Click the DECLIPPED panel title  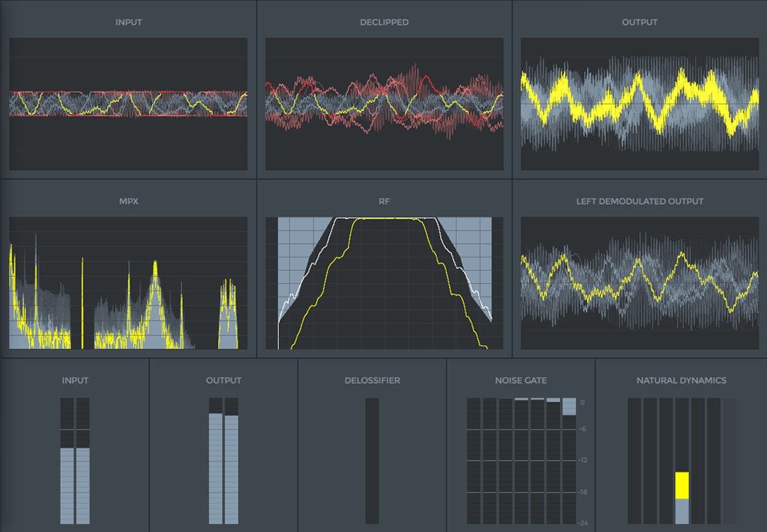click(x=384, y=22)
